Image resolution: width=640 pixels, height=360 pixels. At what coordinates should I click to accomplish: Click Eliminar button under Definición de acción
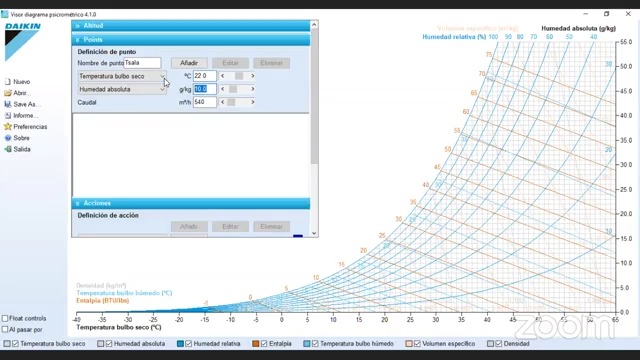tap(271, 227)
